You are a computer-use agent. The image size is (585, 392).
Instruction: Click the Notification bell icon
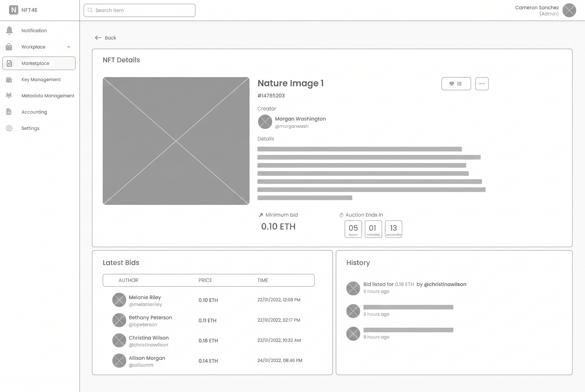click(x=9, y=31)
